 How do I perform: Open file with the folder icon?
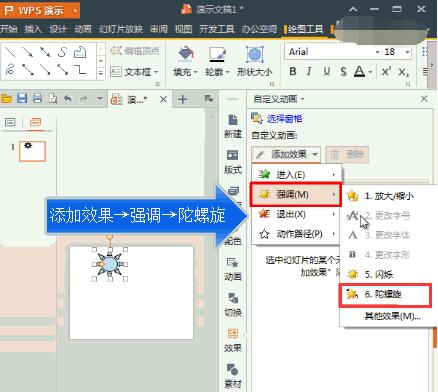pyautogui.click(x=6, y=99)
